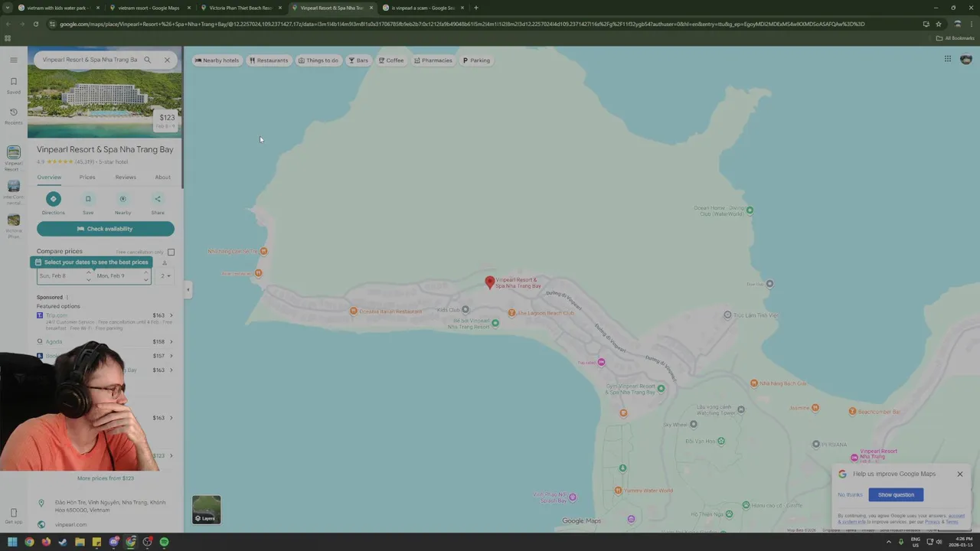The width and height of the screenshot is (980, 551).
Task: Switch to 'Victoria Phan Thiet Beach Resort' browser tab
Action: point(241,8)
